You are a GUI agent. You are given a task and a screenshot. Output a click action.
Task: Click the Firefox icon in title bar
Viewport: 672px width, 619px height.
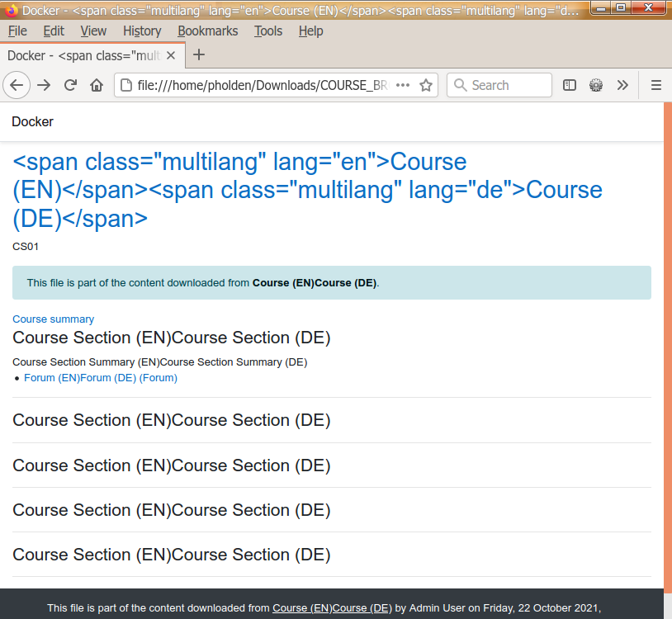[x=11, y=10]
